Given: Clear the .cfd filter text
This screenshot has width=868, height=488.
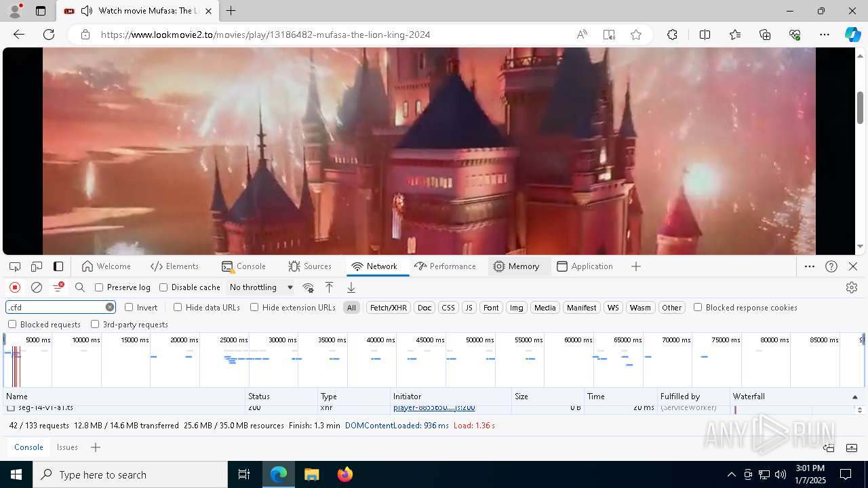Looking at the screenshot, I should [110, 307].
